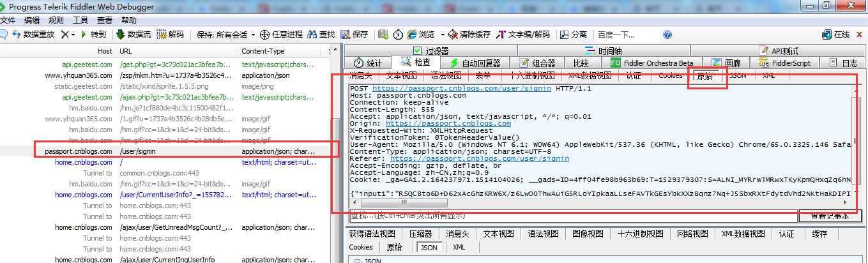The width and height of the screenshot is (868, 263).
Task: Select request Cookies inspector tab
Action: 671,75
